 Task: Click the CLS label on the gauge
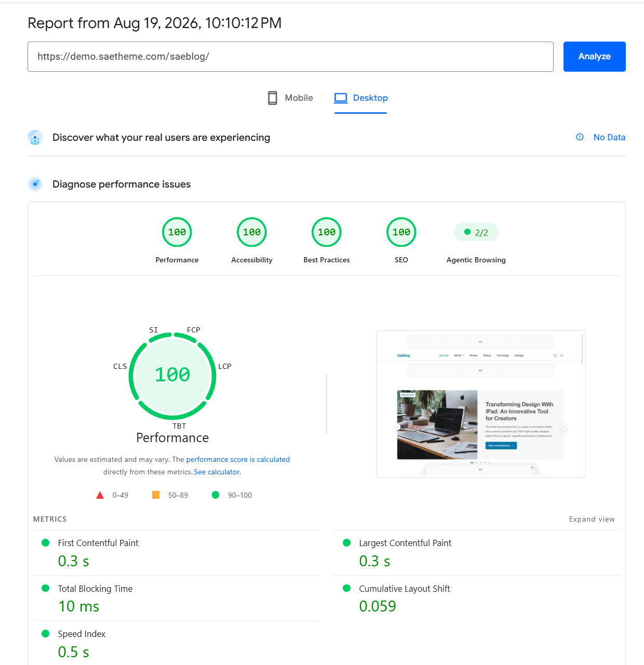[120, 366]
